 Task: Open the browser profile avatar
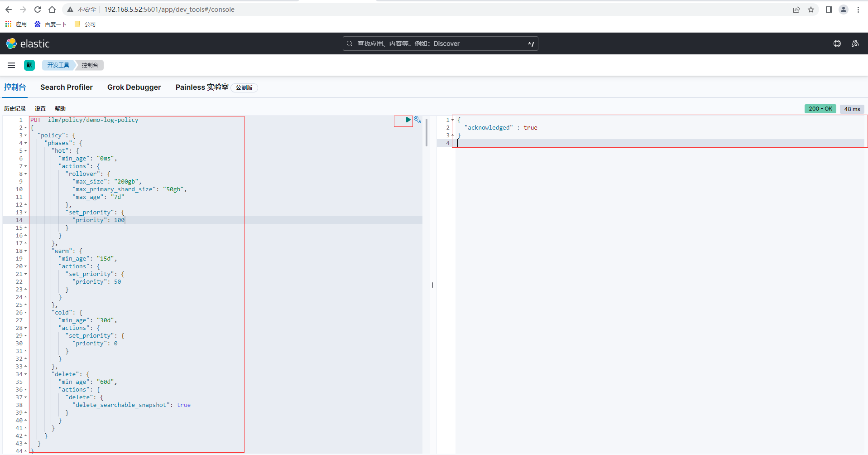coord(844,10)
